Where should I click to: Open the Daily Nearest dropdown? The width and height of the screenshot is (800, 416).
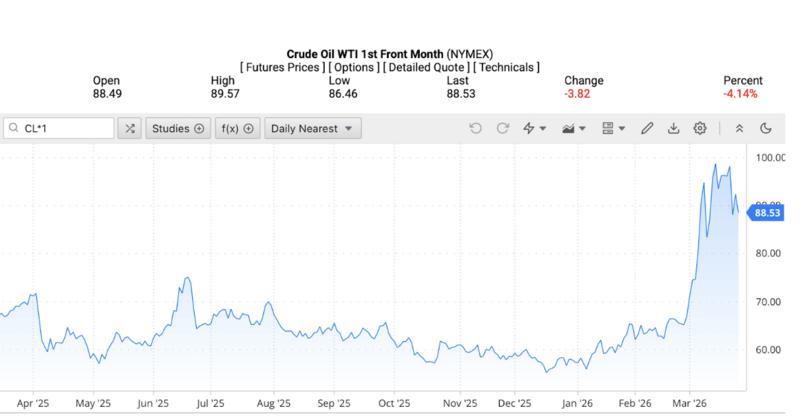point(312,128)
